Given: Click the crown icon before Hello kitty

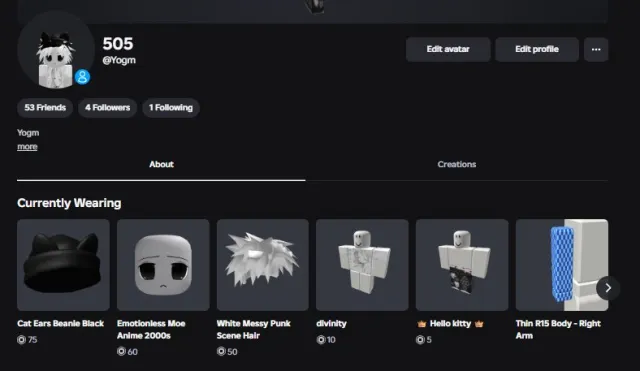Looking at the screenshot, I should (422, 324).
